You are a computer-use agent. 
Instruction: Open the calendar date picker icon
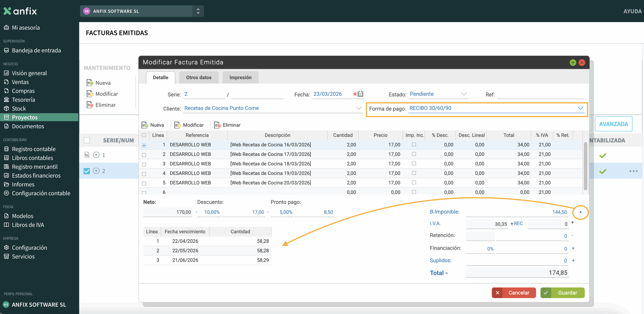[x=360, y=94]
